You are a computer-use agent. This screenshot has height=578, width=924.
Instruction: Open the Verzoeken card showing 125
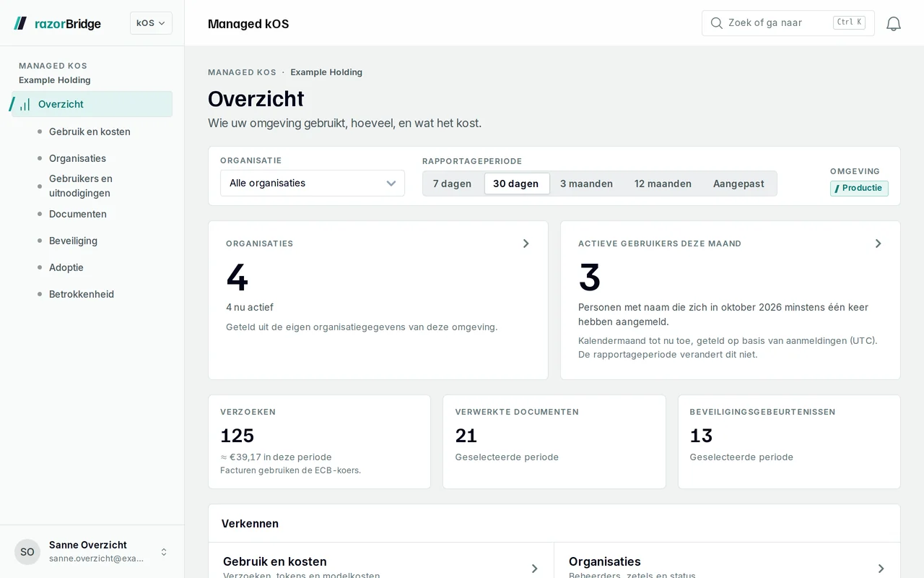(320, 441)
